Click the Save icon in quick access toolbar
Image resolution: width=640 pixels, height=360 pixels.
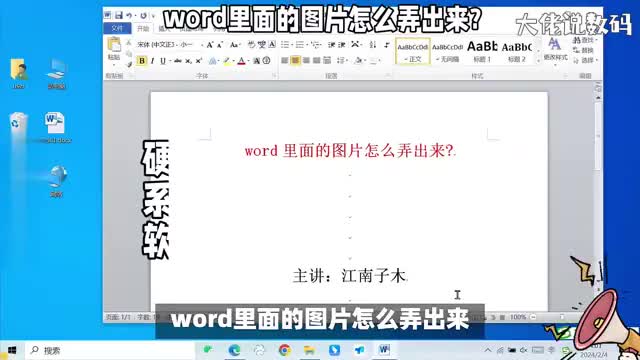coord(118,15)
